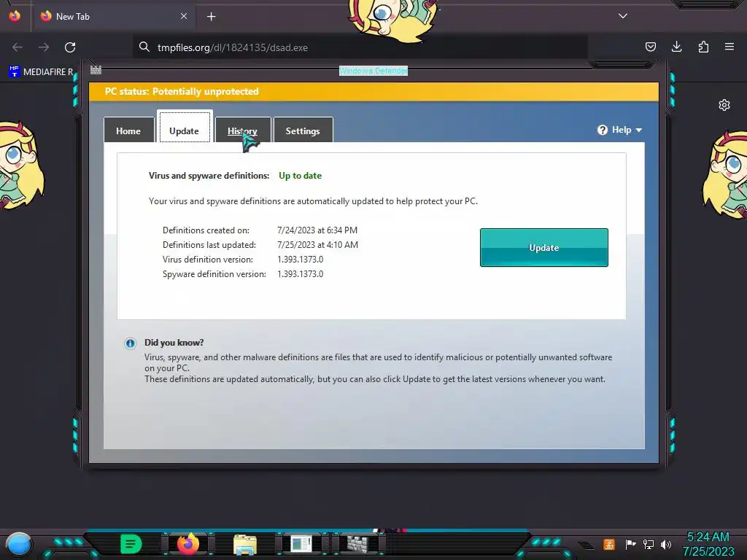Click the network tray icon
Viewport: 747px width, 560px height.
point(649,544)
